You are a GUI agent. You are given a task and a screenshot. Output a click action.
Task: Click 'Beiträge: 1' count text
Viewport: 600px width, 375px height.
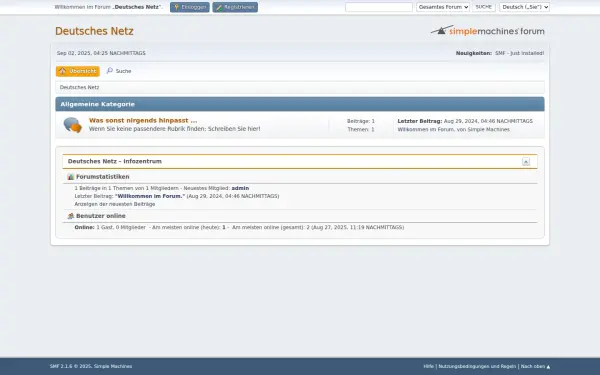point(361,121)
